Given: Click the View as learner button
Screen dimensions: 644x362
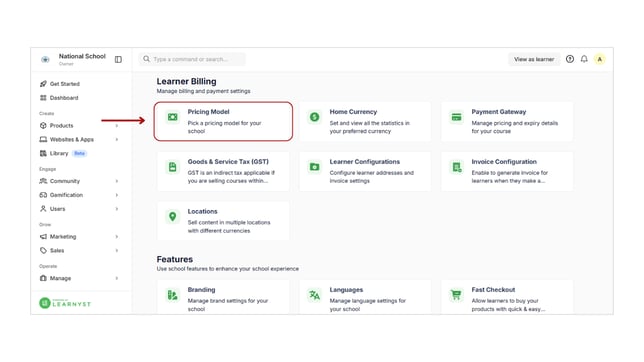Looking at the screenshot, I should tap(534, 59).
